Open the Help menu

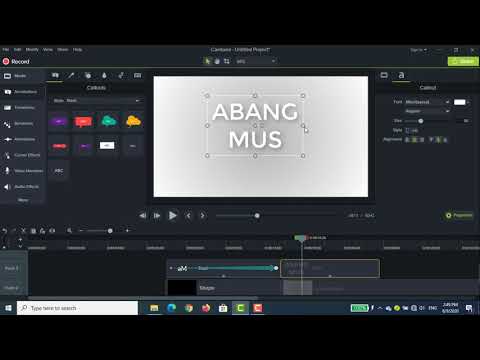(77, 49)
